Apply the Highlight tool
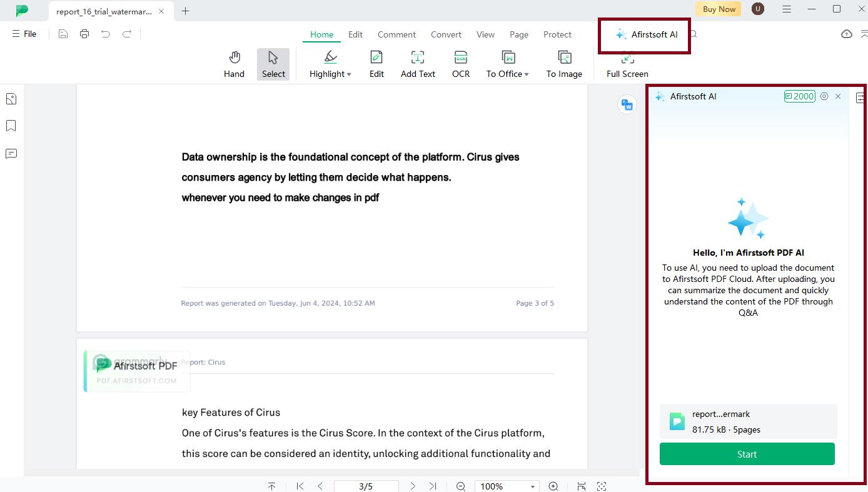Viewport: 868px width, 492px height. click(326, 64)
